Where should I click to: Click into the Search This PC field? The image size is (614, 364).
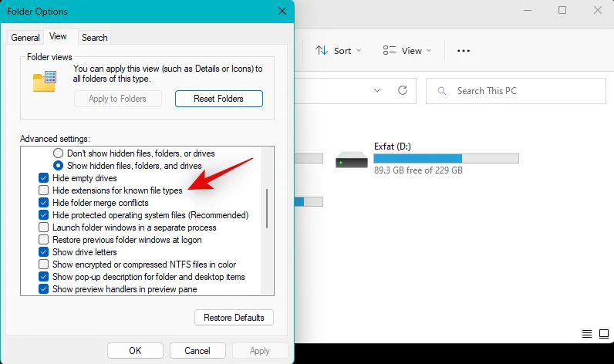click(x=516, y=91)
